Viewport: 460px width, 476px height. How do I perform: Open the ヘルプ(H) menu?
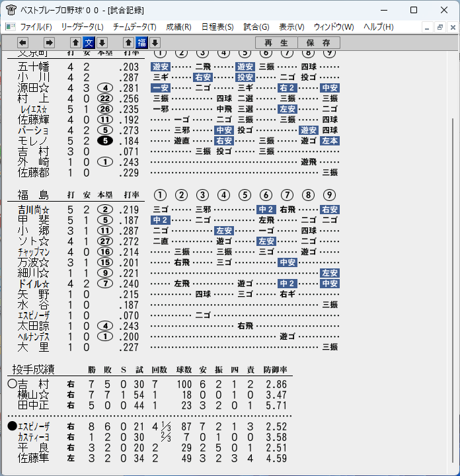(379, 27)
